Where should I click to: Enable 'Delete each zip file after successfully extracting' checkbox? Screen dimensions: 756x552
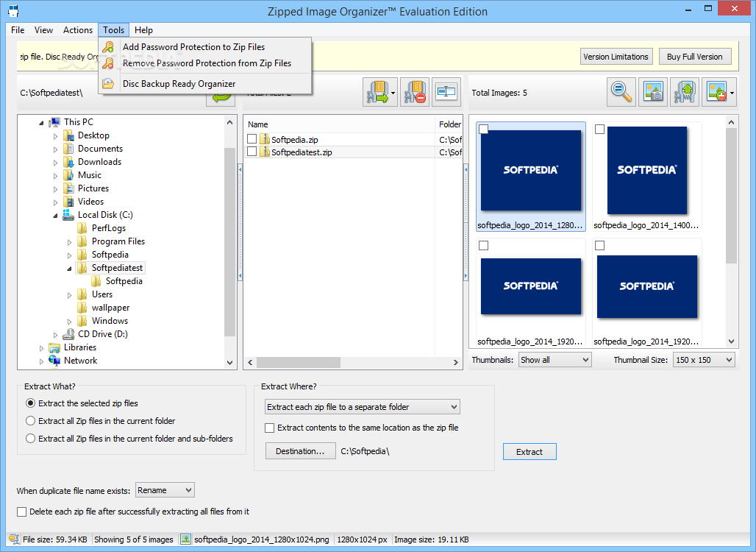pyautogui.click(x=22, y=512)
